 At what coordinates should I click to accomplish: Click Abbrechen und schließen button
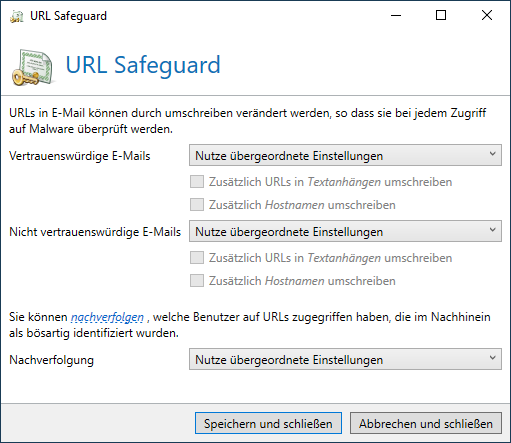(426, 423)
